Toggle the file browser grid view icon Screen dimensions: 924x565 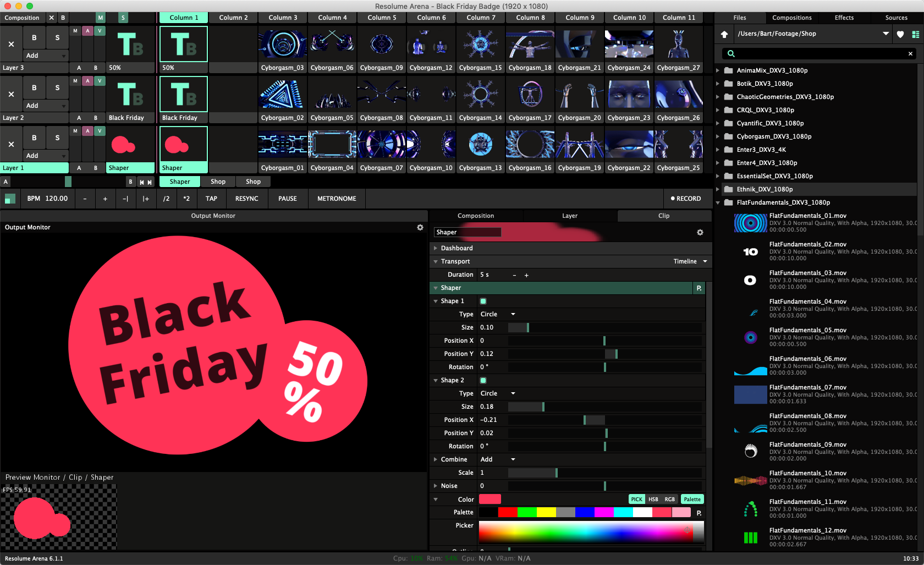pyautogui.click(x=916, y=34)
